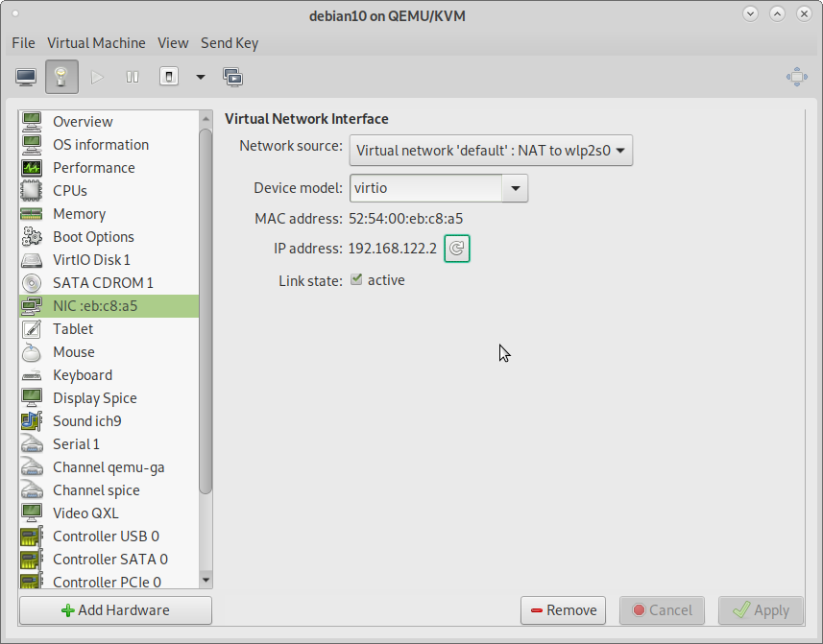Click the graphical console monitor icon
823x644 pixels.
pyautogui.click(x=26, y=77)
